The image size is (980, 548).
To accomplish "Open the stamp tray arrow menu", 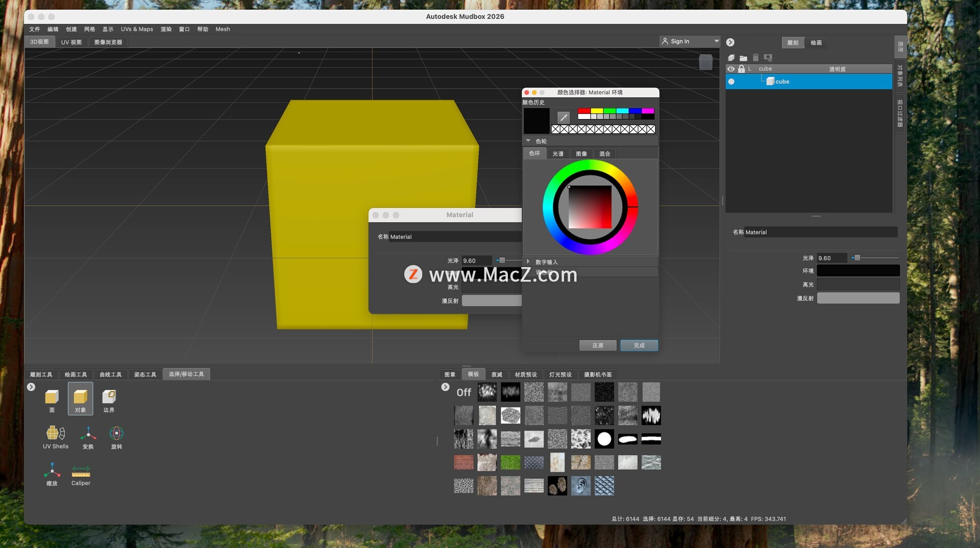I will pos(445,387).
